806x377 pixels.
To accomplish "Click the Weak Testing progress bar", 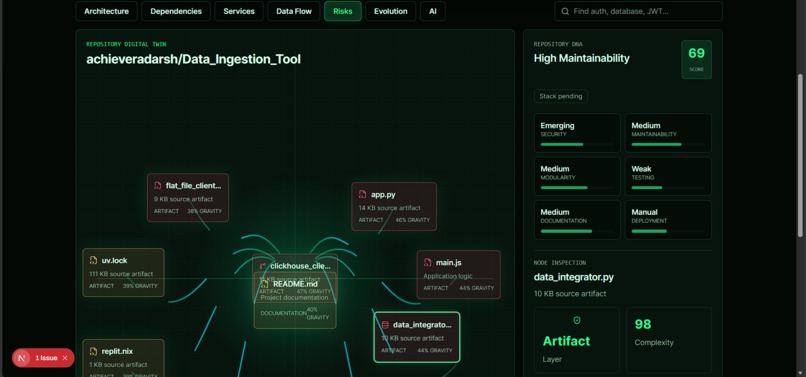I will point(668,188).
